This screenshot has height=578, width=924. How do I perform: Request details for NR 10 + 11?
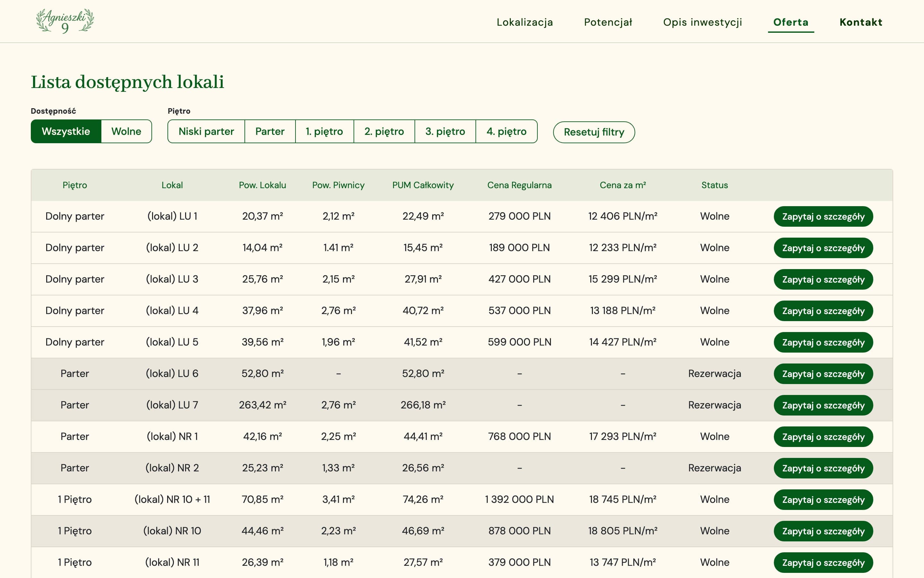pos(823,500)
